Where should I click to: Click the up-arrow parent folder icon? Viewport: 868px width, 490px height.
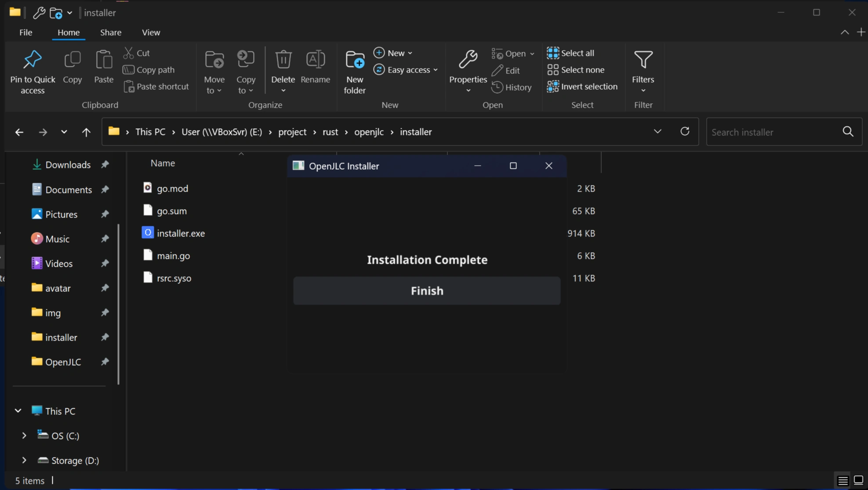[x=86, y=132]
